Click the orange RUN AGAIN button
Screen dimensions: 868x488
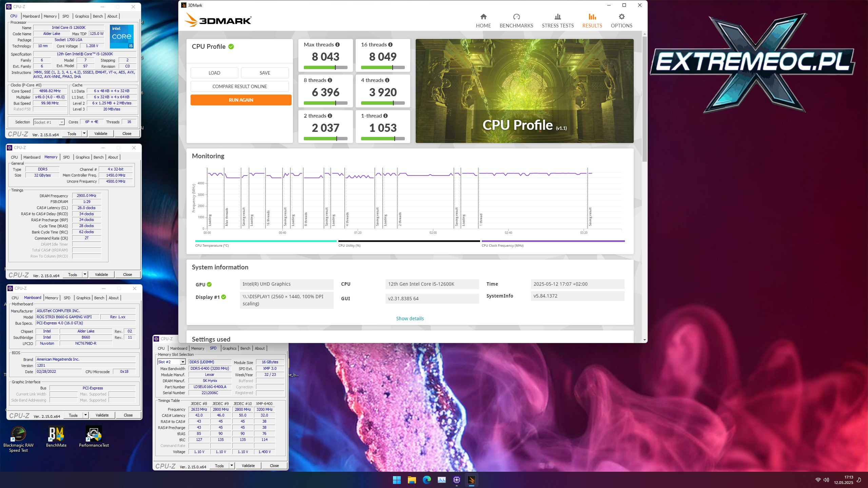[241, 100]
